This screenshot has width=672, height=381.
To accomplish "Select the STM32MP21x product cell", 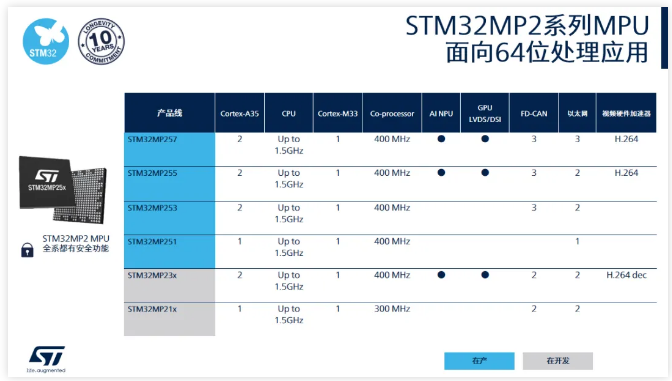I will coord(170,319).
